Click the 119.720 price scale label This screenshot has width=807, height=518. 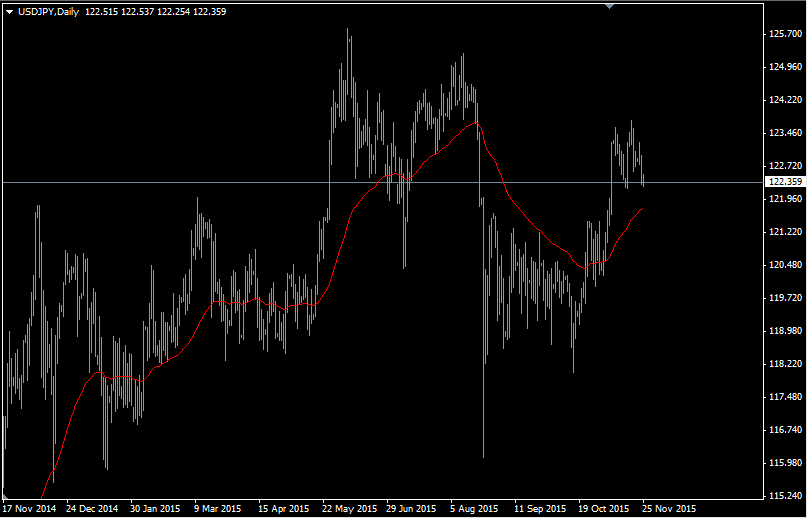tap(784, 298)
